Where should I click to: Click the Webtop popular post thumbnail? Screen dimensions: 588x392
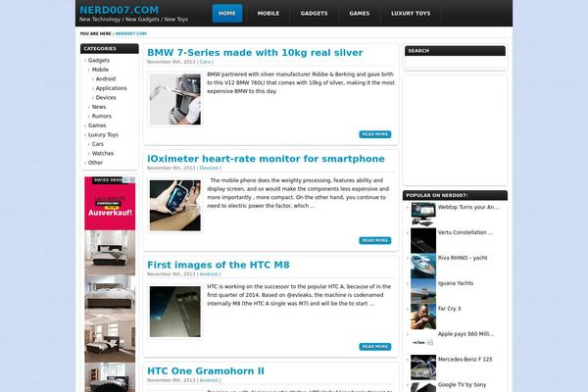click(x=423, y=215)
